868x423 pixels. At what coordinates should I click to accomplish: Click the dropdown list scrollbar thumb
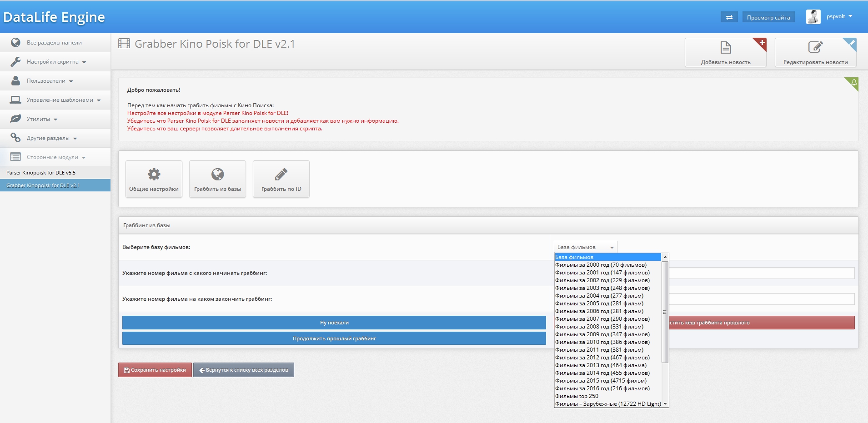click(665, 312)
